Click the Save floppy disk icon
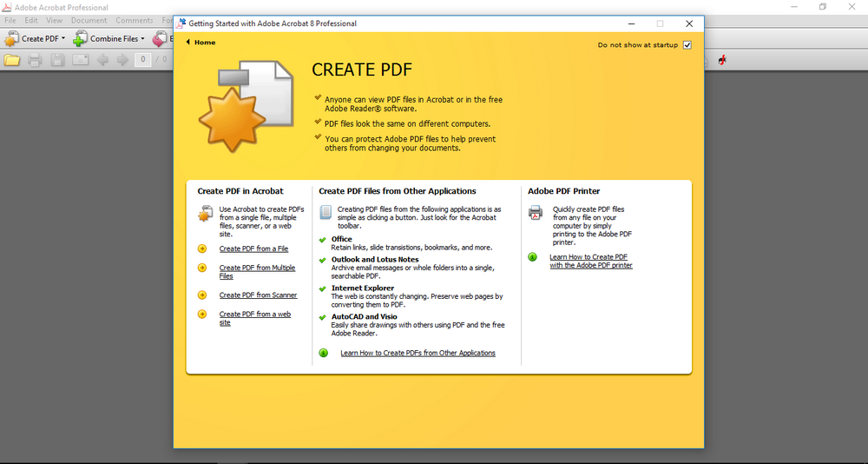The width and height of the screenshot is (868, 464). [x=57, y=60]
